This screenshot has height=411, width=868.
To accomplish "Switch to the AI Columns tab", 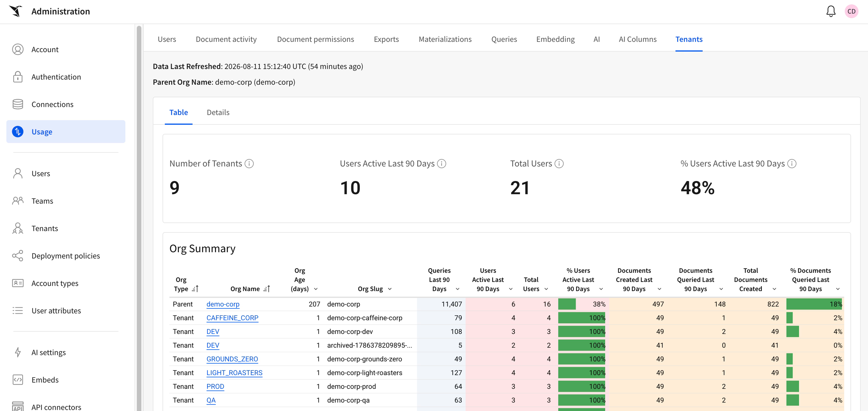I will [x=637, y=39].
